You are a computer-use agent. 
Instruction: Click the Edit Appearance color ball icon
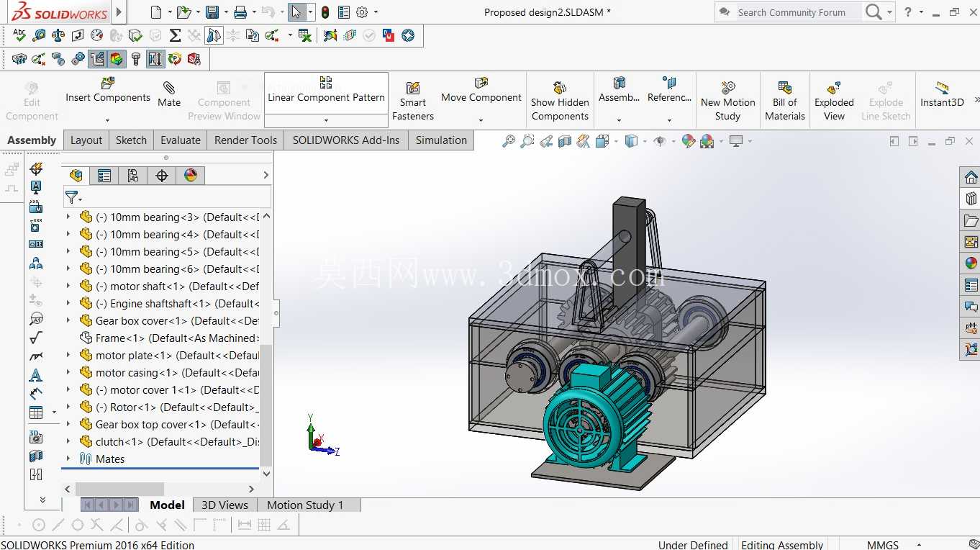coord(689,141)
